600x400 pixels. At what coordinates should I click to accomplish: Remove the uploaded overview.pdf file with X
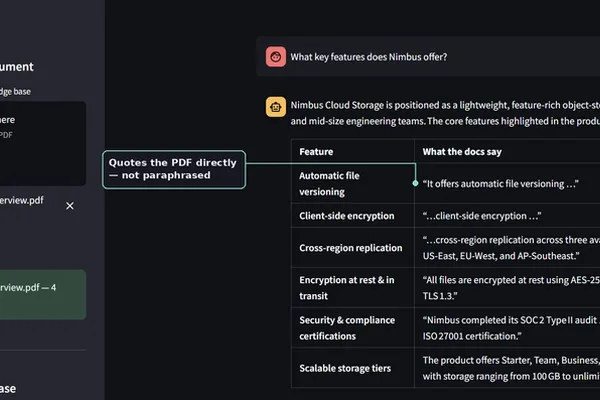(x=70, y=206)
